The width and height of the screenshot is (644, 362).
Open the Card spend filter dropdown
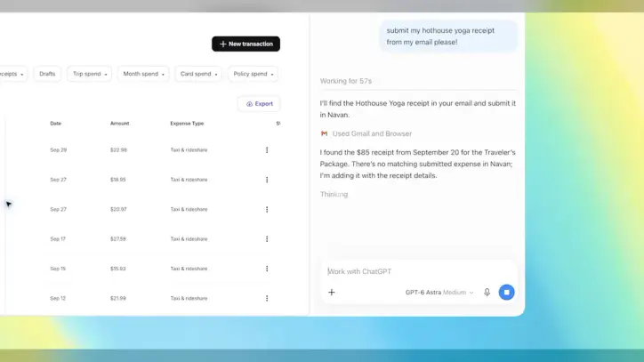click(x=198, y=74)
